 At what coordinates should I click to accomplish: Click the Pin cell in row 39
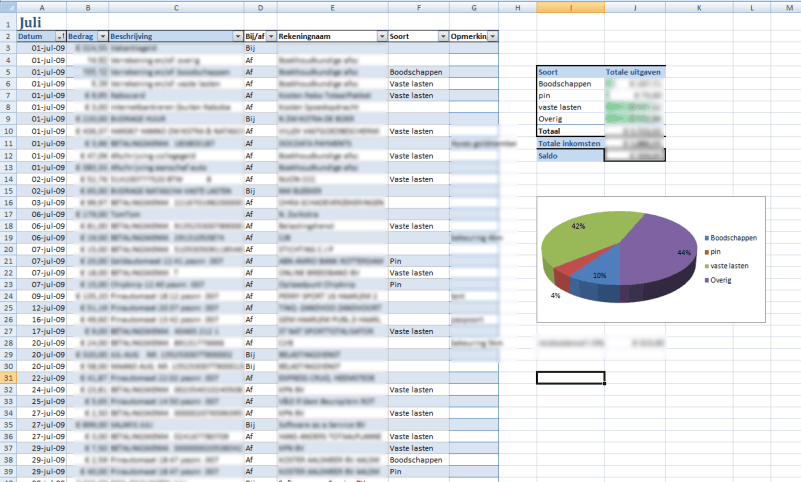419,471
